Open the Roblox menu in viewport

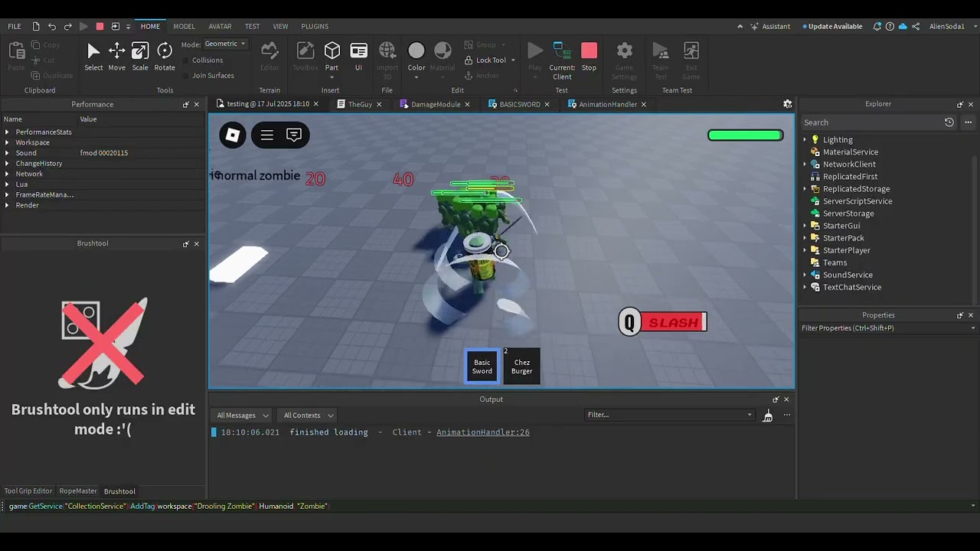click(x=233, y=135)
